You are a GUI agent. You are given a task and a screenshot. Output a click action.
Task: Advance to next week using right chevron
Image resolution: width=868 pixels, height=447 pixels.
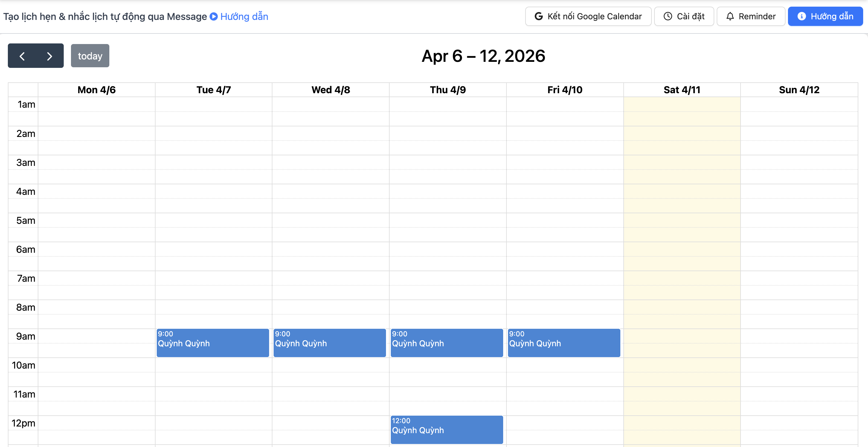click(49, 56)
